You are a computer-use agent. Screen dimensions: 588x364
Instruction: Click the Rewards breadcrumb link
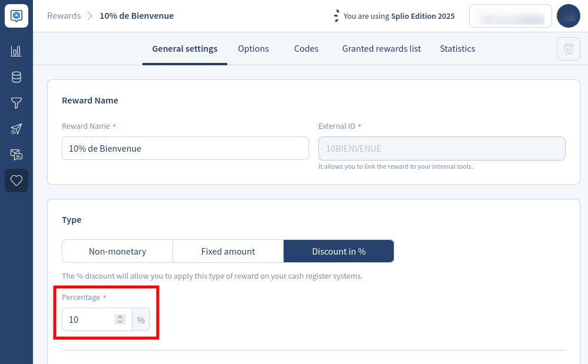click(x=64, y=16)
